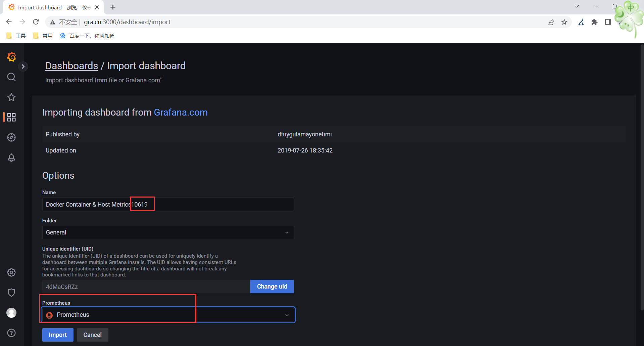
Task: Open the 工具 bookmarks folder
Action: point(16,36)
